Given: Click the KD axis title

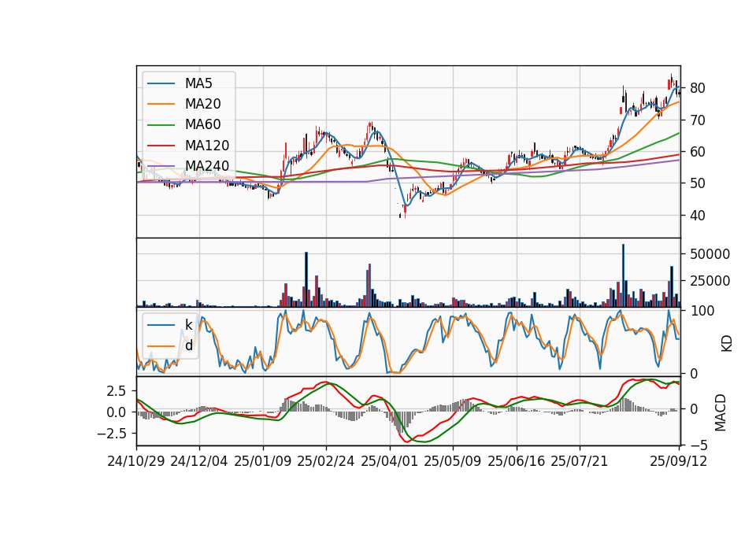Looking at the screenshot, I should tap(727, 343).
